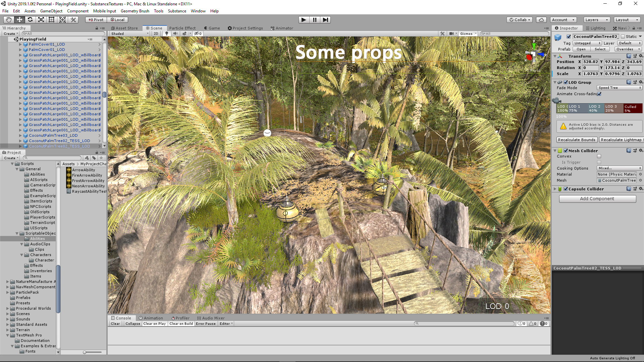This screenshot has width=644, height=362.
Task: Open LOD Group settings gear
Action: [x=641, y=82]
